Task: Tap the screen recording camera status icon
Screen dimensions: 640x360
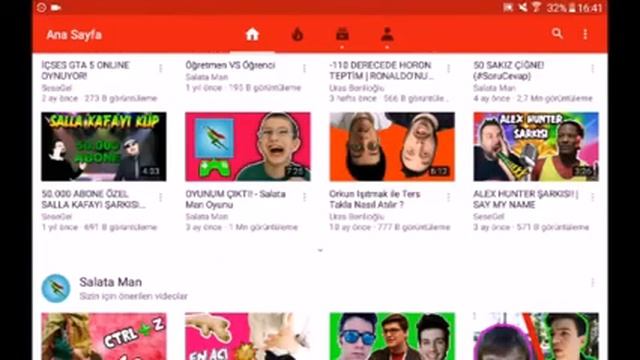Action: (56, 7)
